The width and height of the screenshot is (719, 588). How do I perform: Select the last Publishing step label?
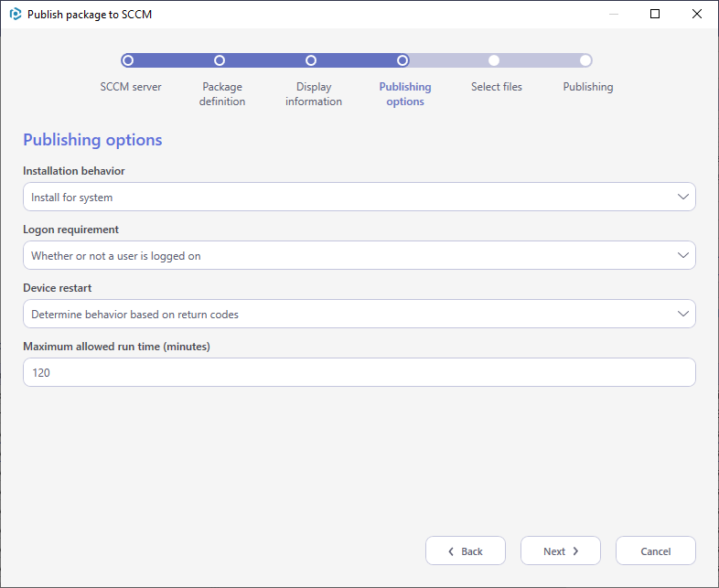pos(588,87)
